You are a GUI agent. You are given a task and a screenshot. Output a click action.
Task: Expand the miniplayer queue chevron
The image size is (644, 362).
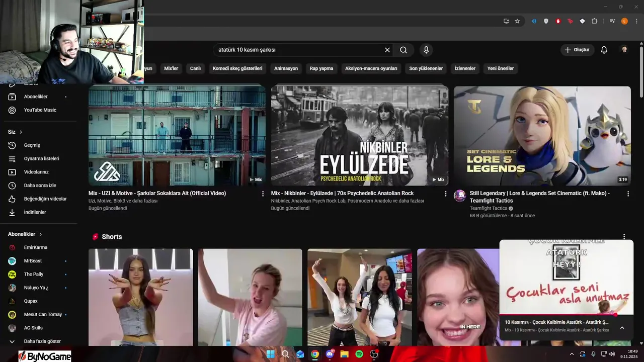[622, 328]
